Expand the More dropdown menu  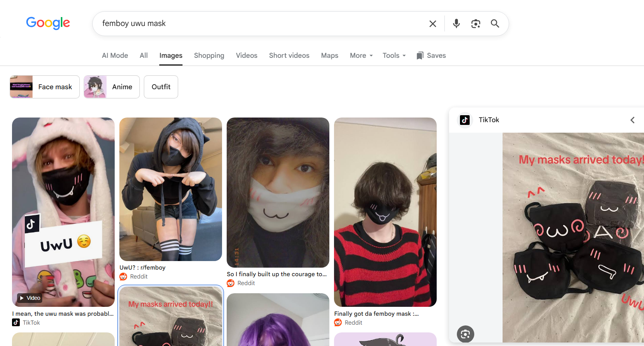pyautogui.click(x=361, y=55)
